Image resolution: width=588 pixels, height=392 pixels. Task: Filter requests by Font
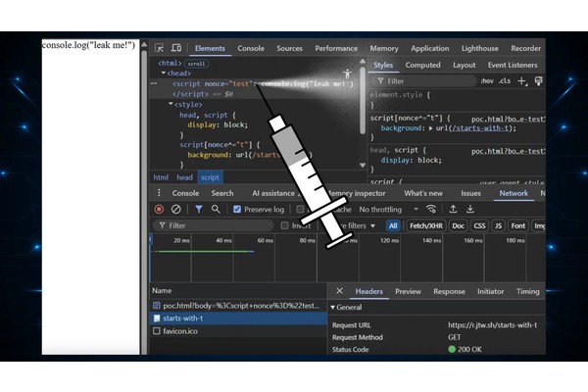coord(517,225)
